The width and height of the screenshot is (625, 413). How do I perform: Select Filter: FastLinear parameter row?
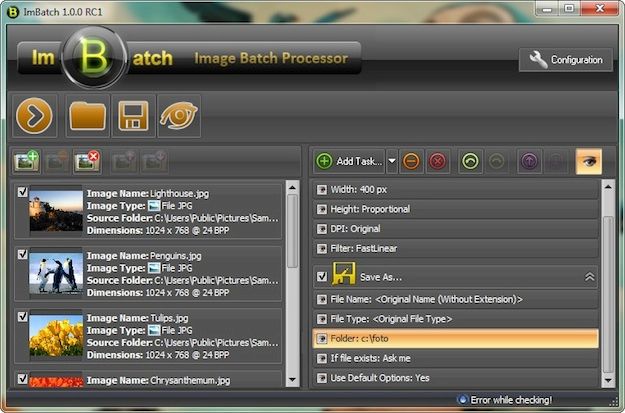pos(456,249)
